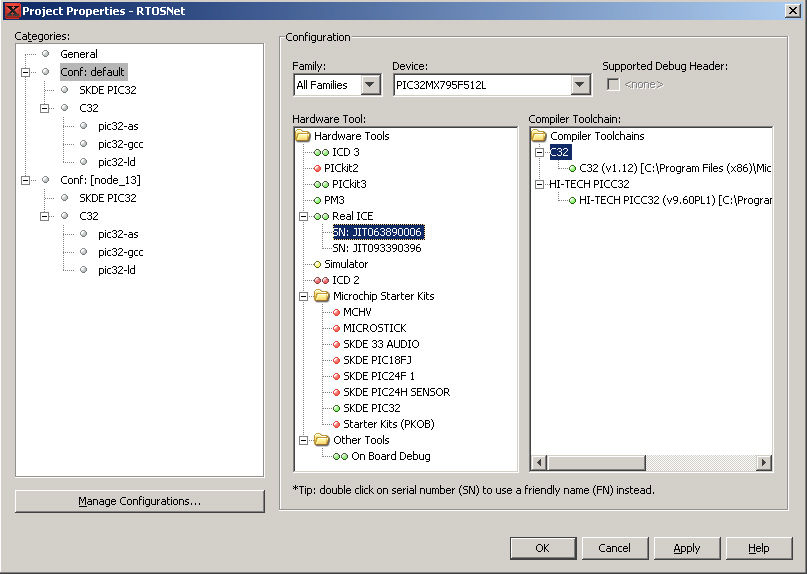Click the Other Tools folder icon

[x=321, y=440]
